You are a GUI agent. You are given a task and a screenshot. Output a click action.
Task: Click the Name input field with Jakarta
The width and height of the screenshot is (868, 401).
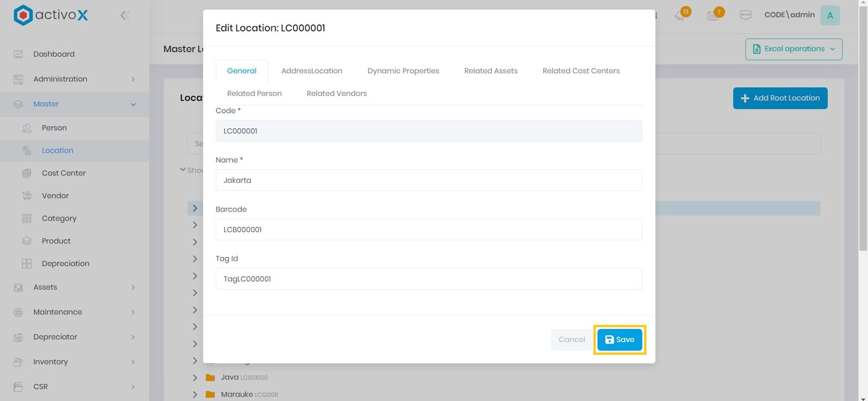click(429, 180)
